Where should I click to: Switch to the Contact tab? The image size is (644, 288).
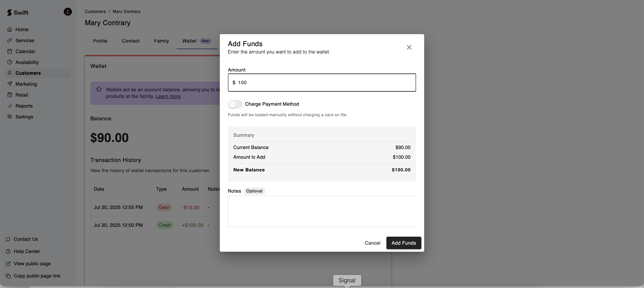[131, 41]
